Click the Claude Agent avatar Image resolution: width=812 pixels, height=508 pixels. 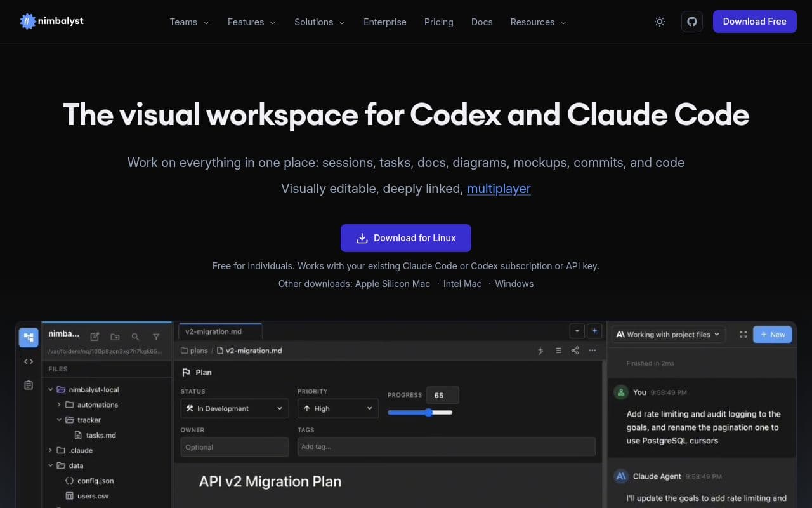point(621,476)
